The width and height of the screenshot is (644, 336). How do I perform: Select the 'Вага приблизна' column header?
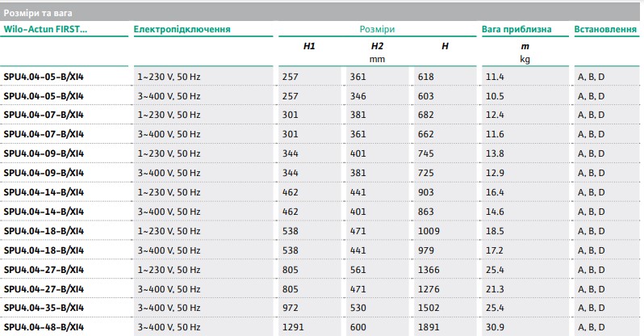coord(516,30)
